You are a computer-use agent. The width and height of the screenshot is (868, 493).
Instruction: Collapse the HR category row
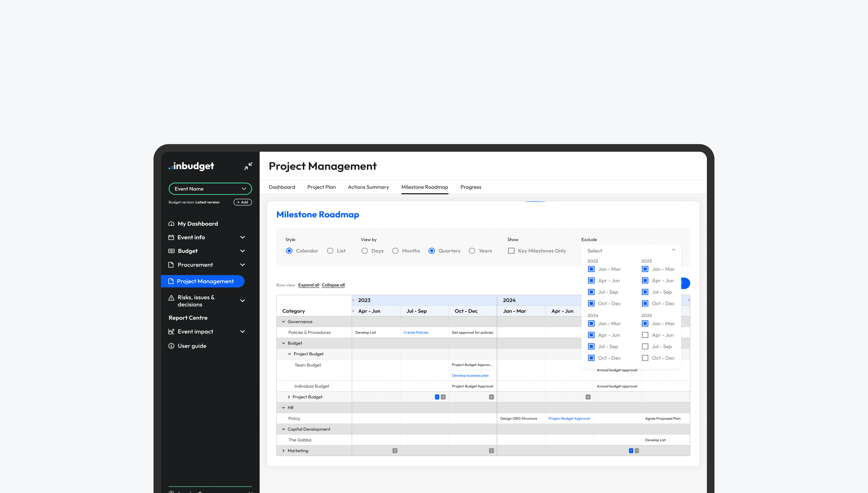point(284,408)
